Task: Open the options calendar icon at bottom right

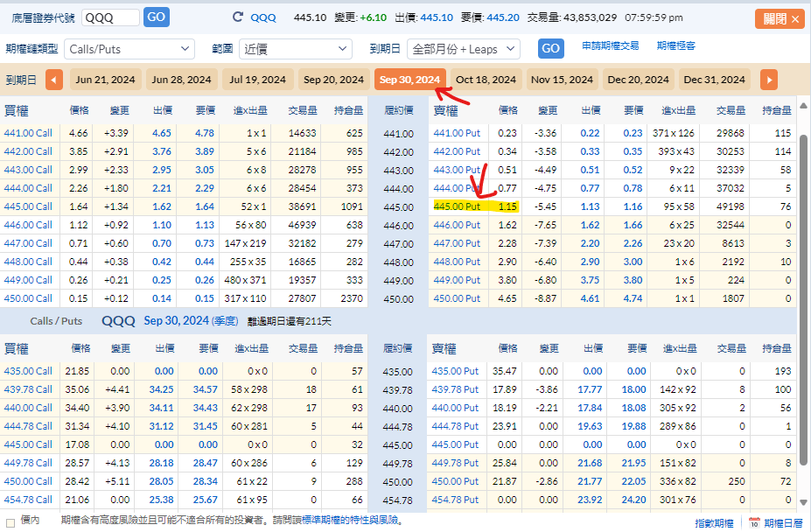Action: (754, 522)
